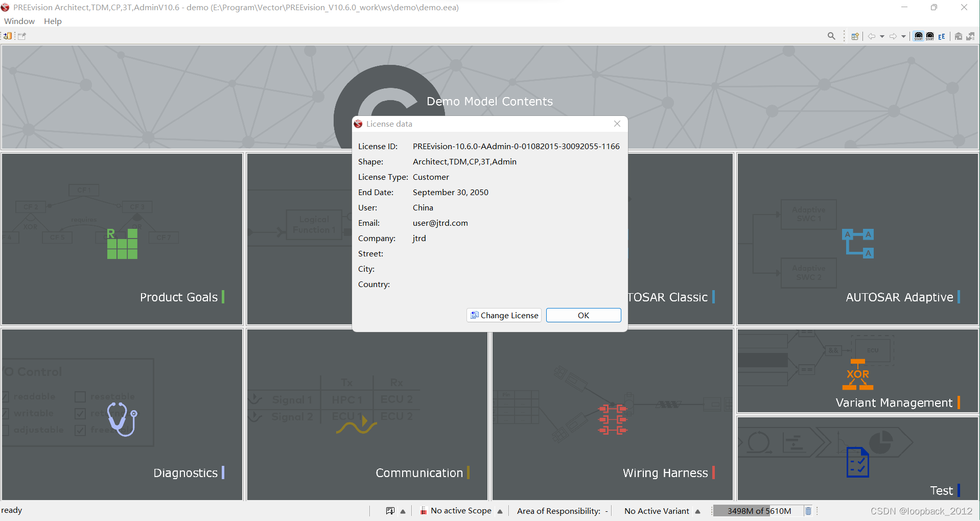Click No Active Variant status text

(657, 511)
